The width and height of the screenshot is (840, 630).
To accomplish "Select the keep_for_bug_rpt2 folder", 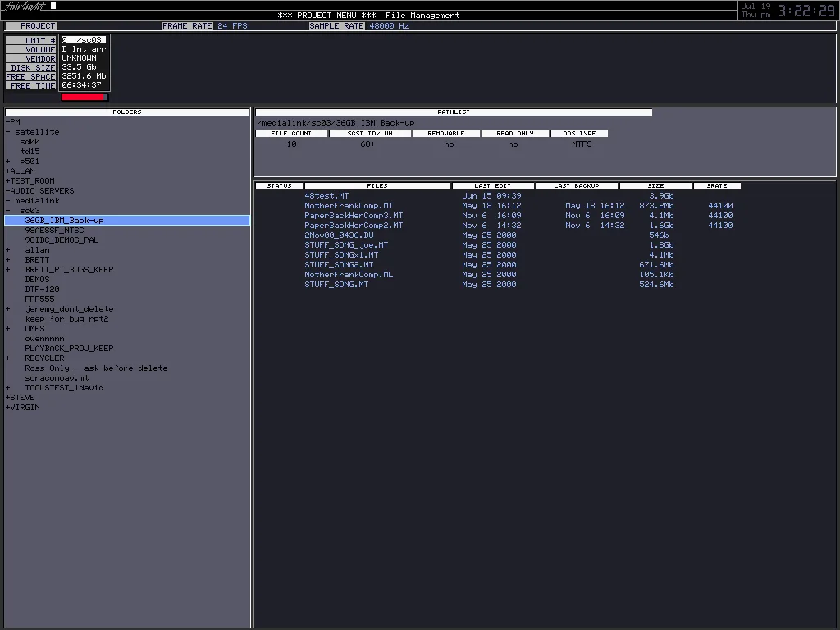I will tap(66, 319).
